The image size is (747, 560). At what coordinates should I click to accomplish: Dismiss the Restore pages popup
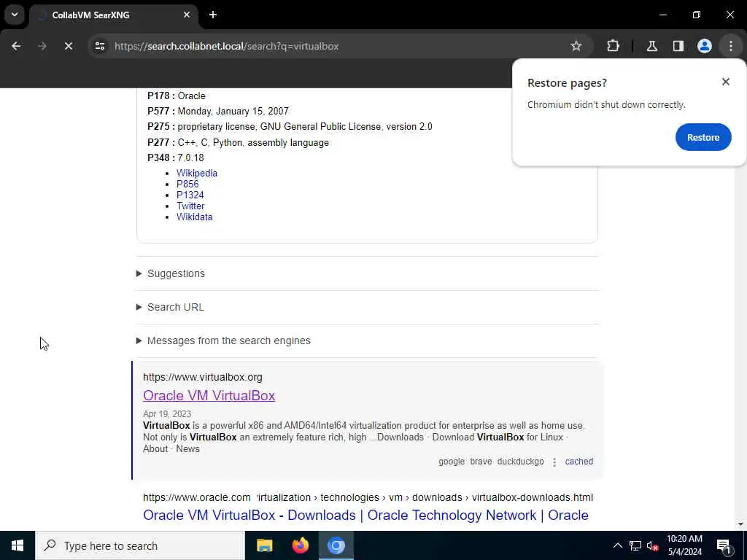(x=726, y=82)
